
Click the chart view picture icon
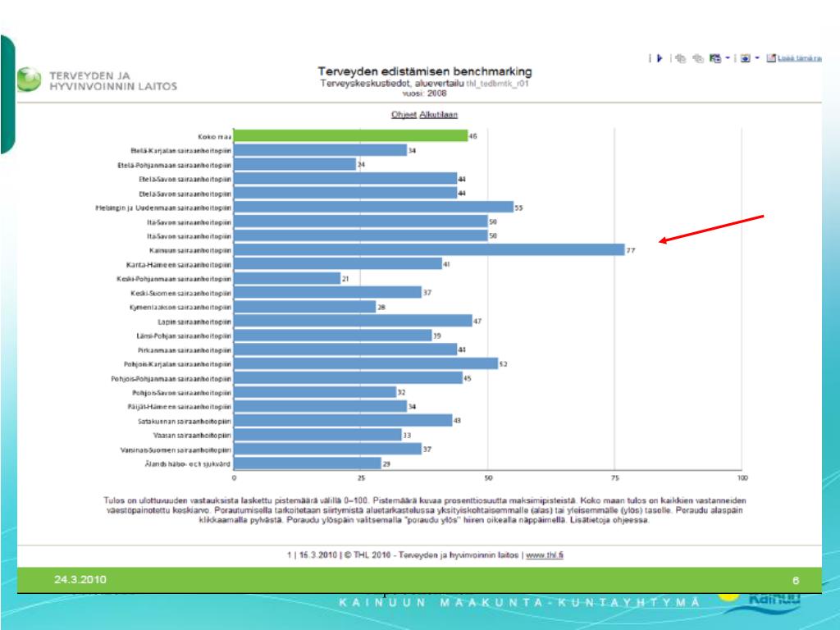pyautogui.click(x=745, y=58)
